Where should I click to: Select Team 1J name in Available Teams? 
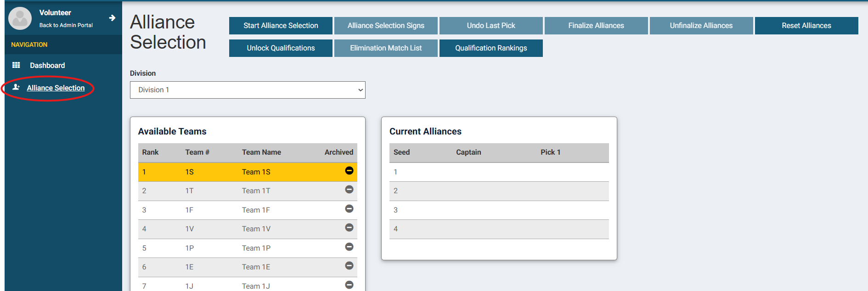click(256, 286)
